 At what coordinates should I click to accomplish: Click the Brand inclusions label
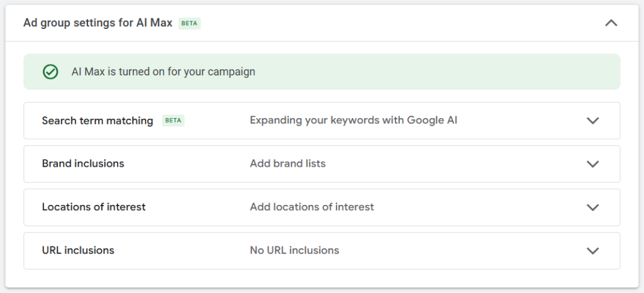[83, 163]
